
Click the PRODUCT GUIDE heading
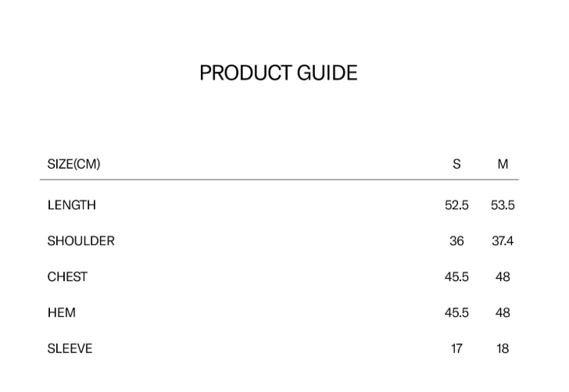tap(278, 73)
